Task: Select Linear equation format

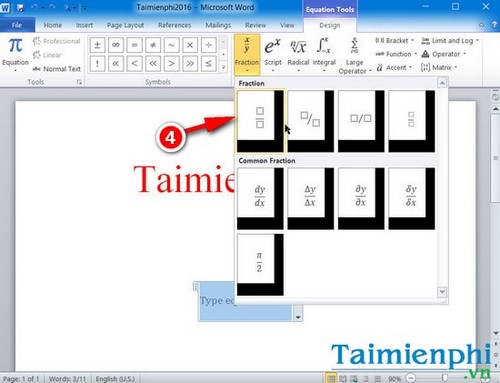Action: point(47,55)
